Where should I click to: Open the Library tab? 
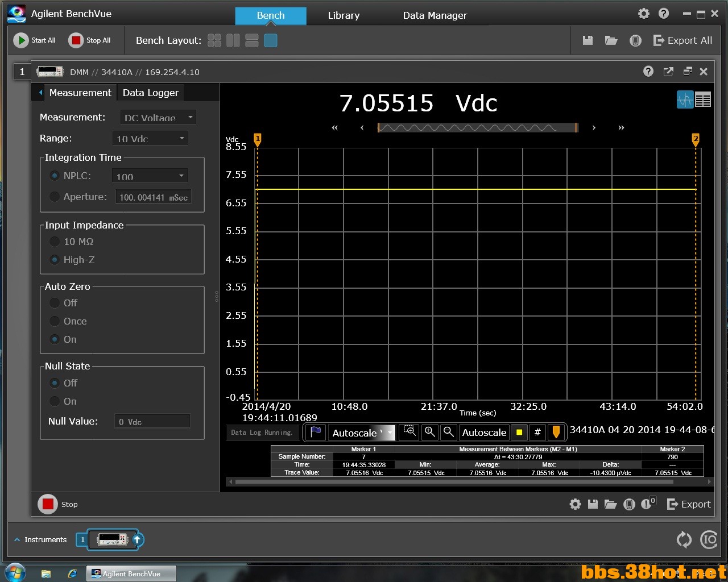point(344,15)
